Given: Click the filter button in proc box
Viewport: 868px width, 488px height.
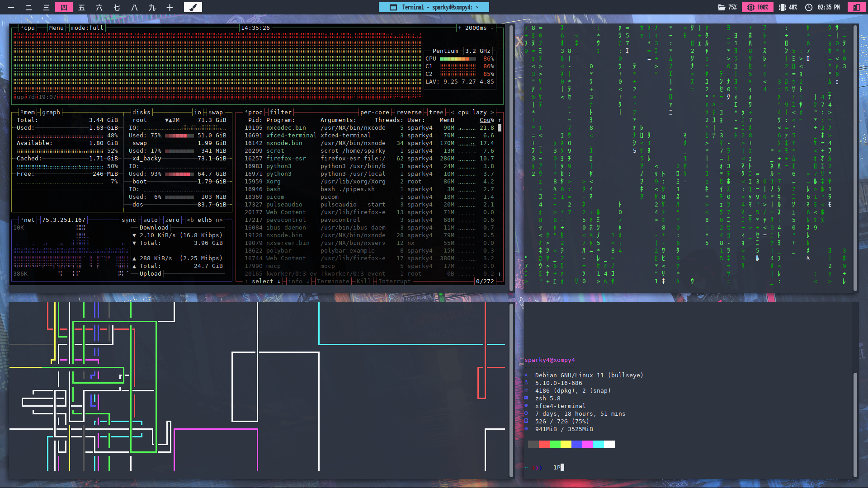Looking at the screenshot, I should click(x=281, y=112).
